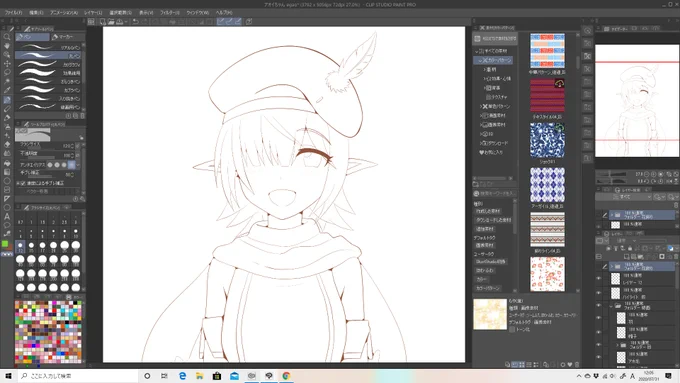Click Task View icon on taskbar

pos(164,376)
